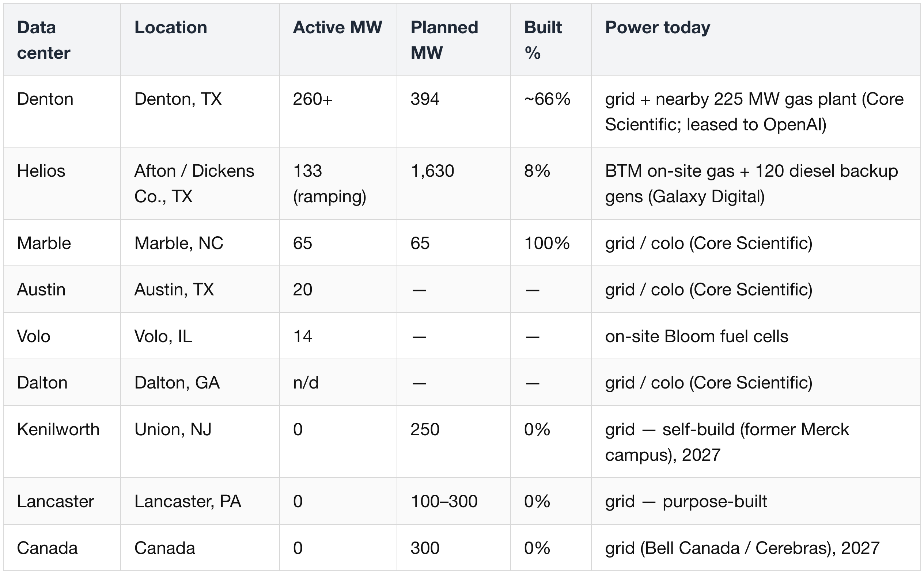This screenshot has height=574, width=924.
Task: Select the Active MW column header
Action: 338,39
